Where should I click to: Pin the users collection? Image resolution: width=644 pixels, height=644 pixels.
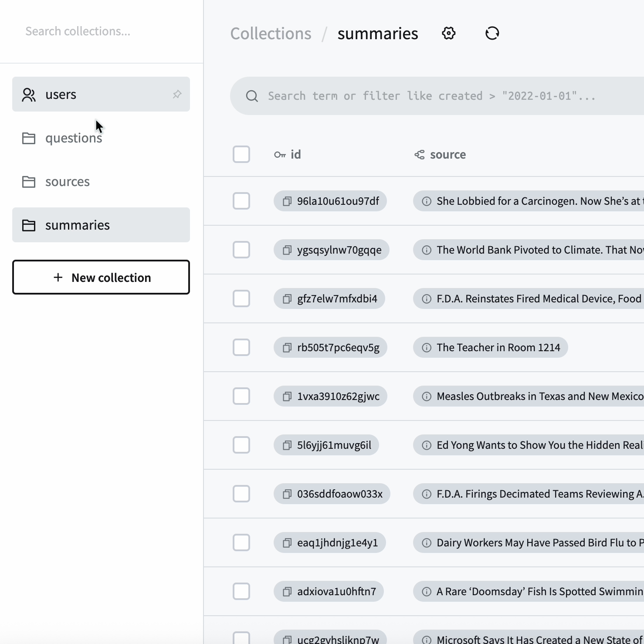(x=177, y=94)
